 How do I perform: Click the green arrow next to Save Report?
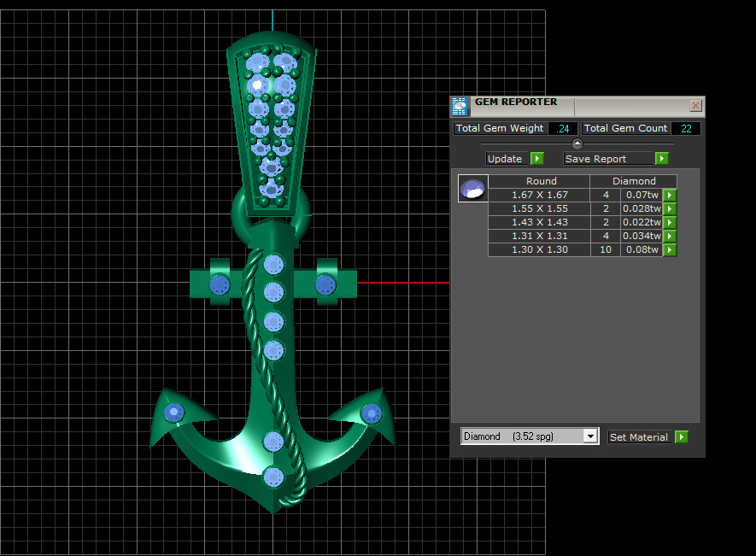pyautogui.click(x=661, y=159)
